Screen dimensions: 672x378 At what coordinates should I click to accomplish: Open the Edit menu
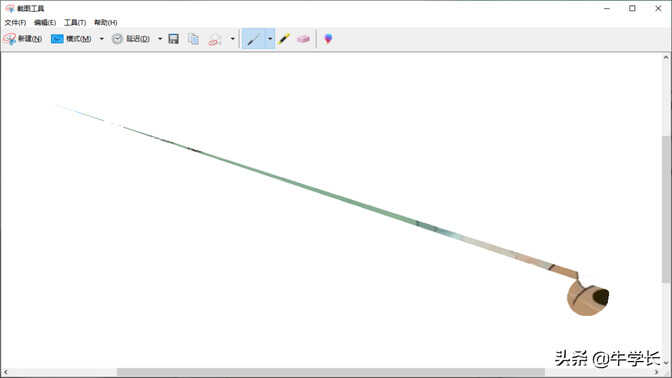[45, 22]
